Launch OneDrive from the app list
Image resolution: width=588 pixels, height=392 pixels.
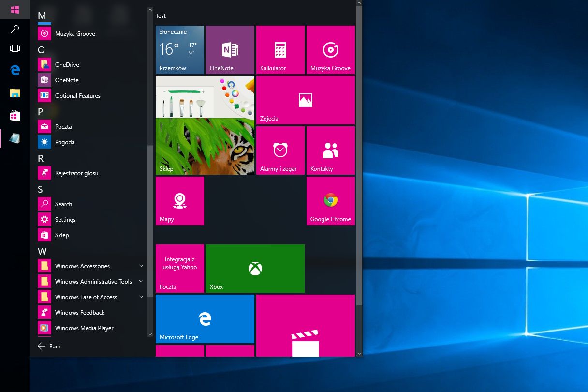coord(92,65)
